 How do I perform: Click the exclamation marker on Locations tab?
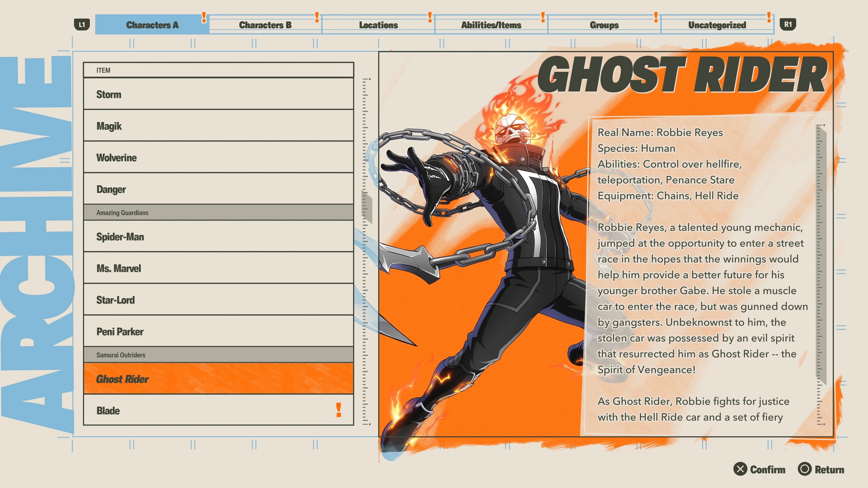pos(430,17)
